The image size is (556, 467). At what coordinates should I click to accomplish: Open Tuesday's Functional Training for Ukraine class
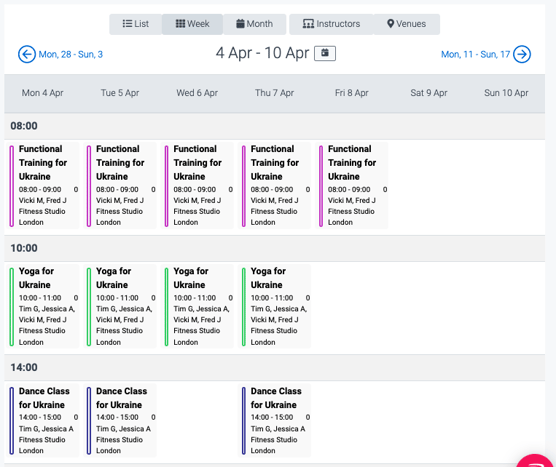(121, 185)
